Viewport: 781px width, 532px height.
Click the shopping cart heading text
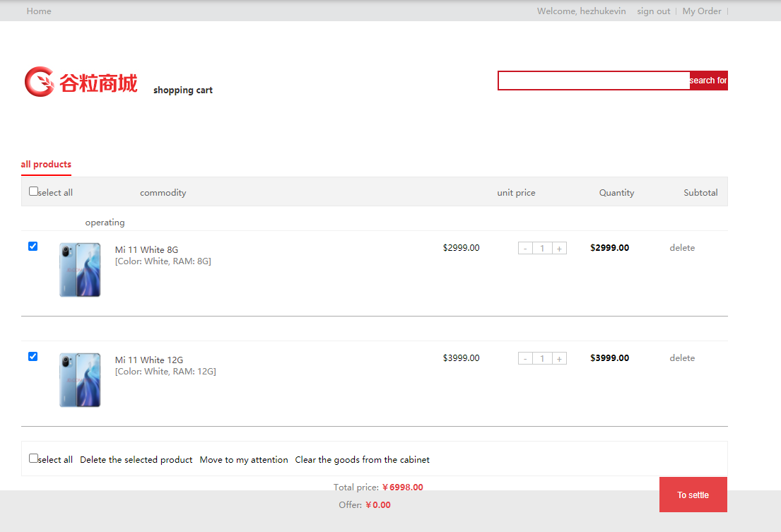(183, 90)
